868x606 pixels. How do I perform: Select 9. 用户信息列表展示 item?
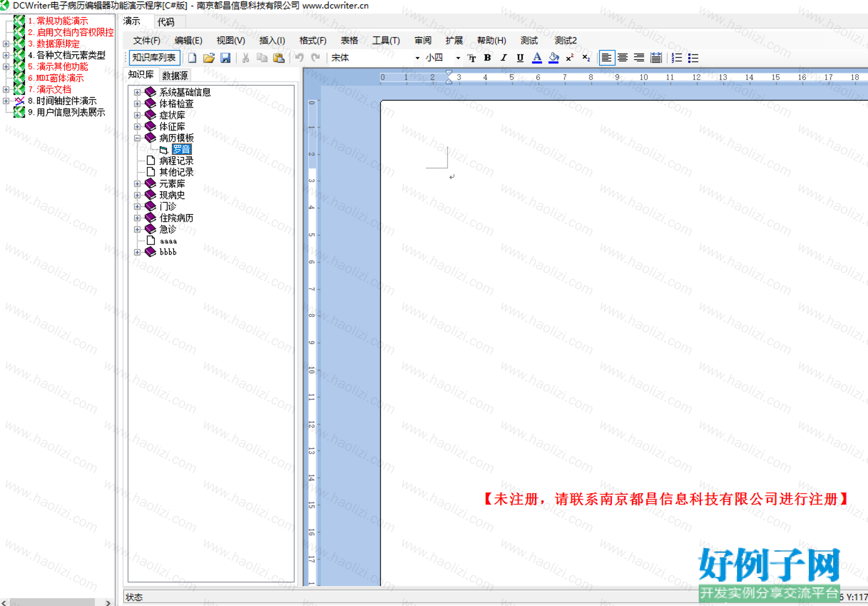(67, 112)
